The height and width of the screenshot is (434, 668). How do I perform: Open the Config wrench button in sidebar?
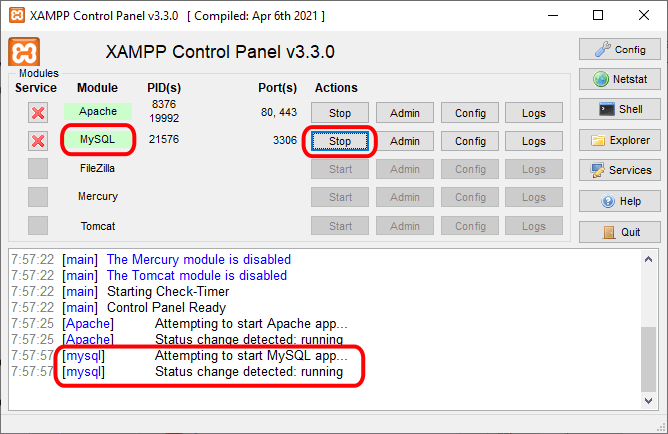619,49
